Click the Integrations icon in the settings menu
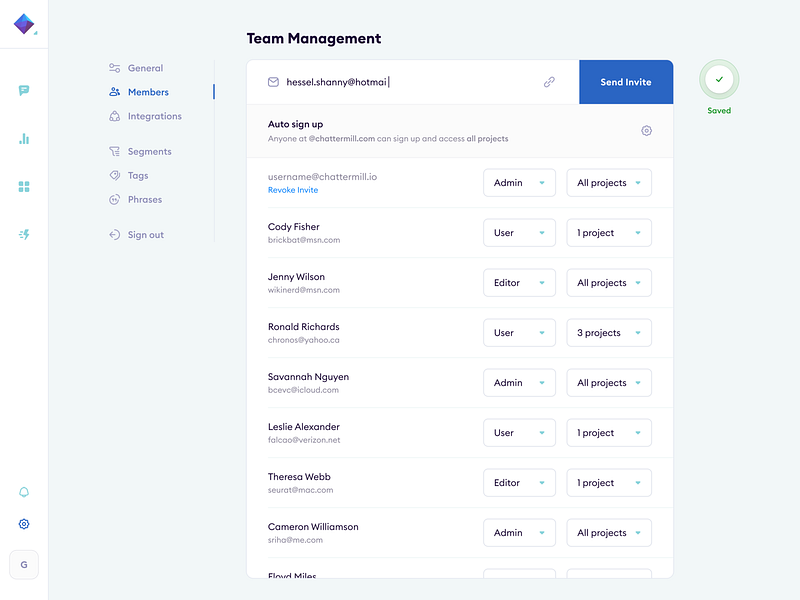800x600 pixels. [x=114, y=116]
